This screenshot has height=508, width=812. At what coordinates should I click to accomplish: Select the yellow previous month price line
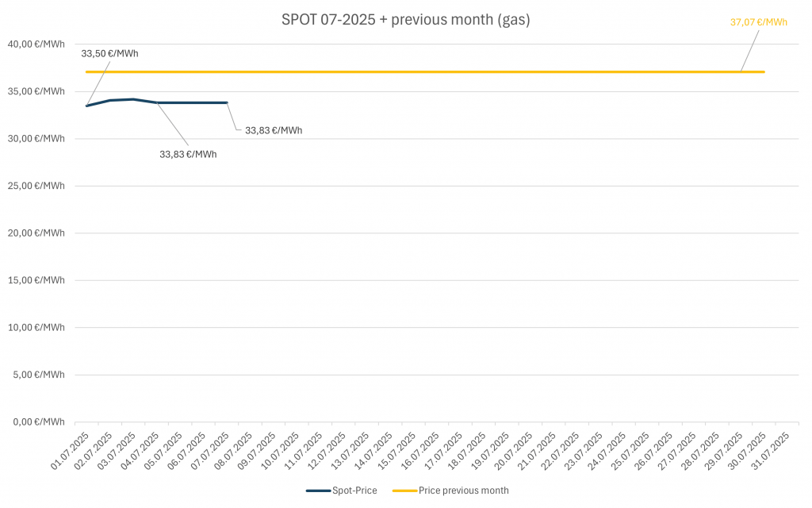pyautogui.click(x=476, y=72)
